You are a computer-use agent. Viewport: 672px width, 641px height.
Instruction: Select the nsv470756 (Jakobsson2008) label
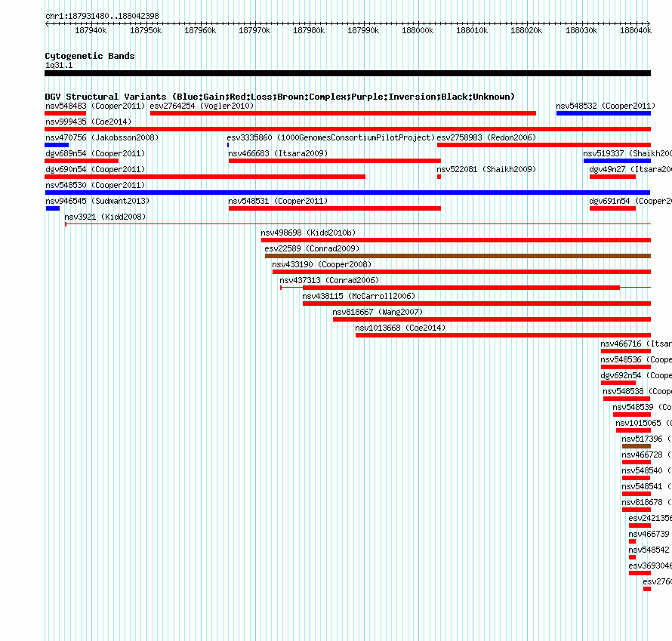coord(102,137)
